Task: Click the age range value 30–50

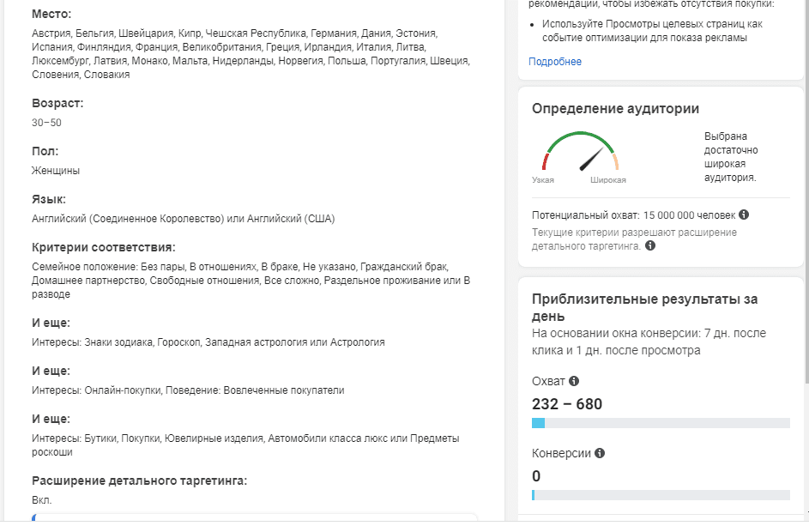Action: point(46,123)
